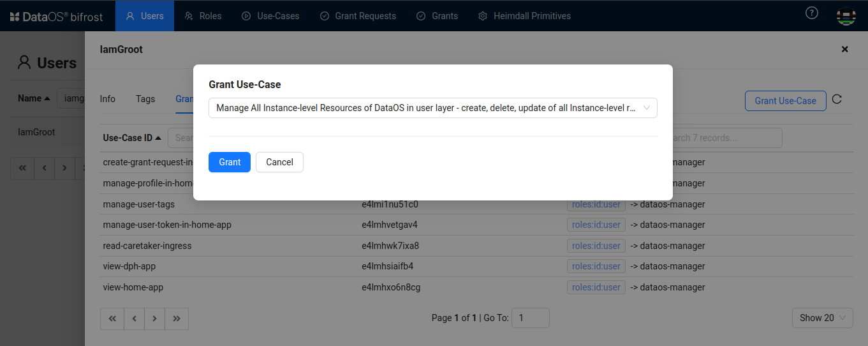Close the IamGroot panel with the X
The image size is (868, 346).
[x=844, y=49]
